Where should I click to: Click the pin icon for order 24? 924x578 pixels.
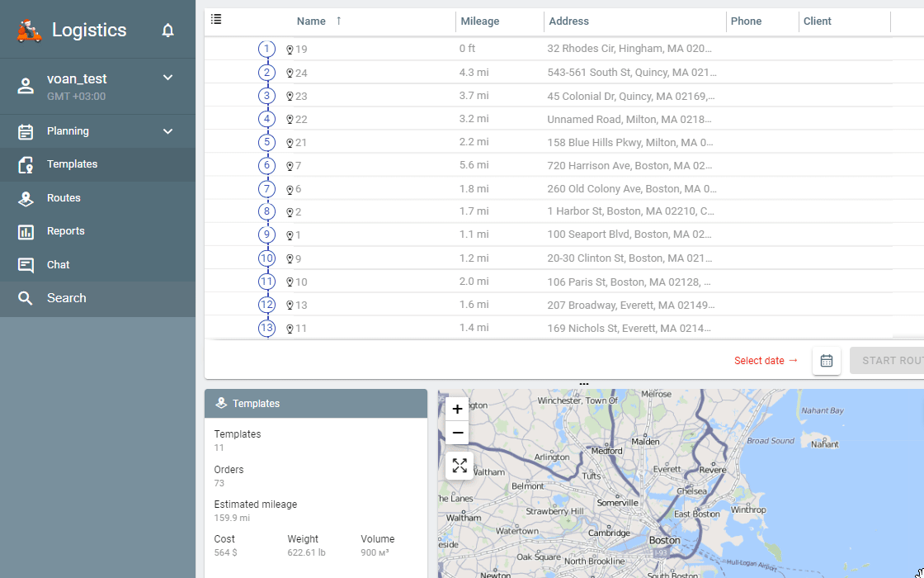pos(290,73)
